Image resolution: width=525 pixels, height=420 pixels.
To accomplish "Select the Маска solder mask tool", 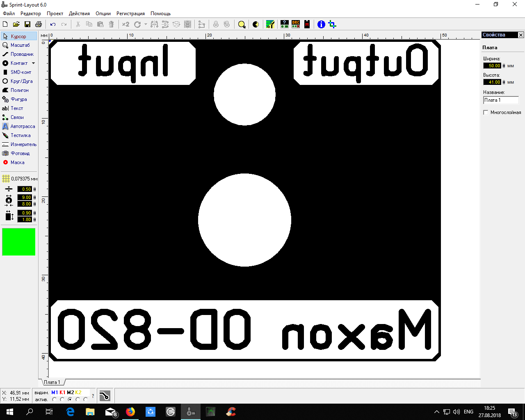I will [19, 162].
